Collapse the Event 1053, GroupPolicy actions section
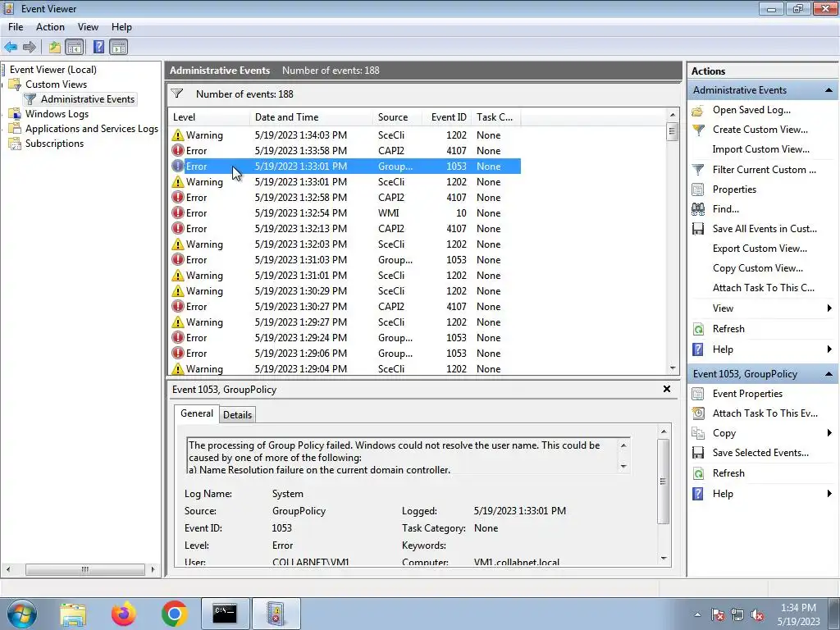Screen dimensions: 840x630 pyautogui.click(x=829, y=374)
